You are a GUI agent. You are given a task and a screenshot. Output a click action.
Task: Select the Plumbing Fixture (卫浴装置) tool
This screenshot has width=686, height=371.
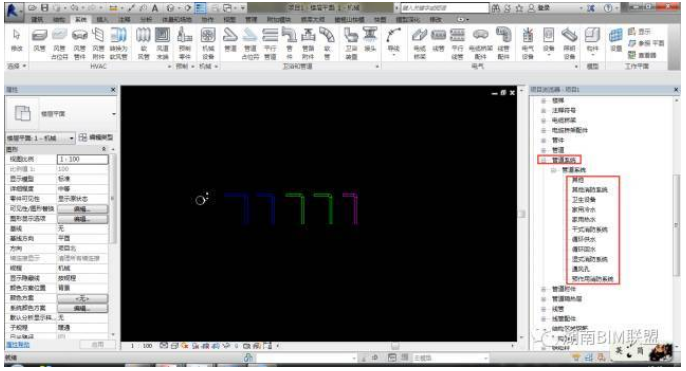351,43
